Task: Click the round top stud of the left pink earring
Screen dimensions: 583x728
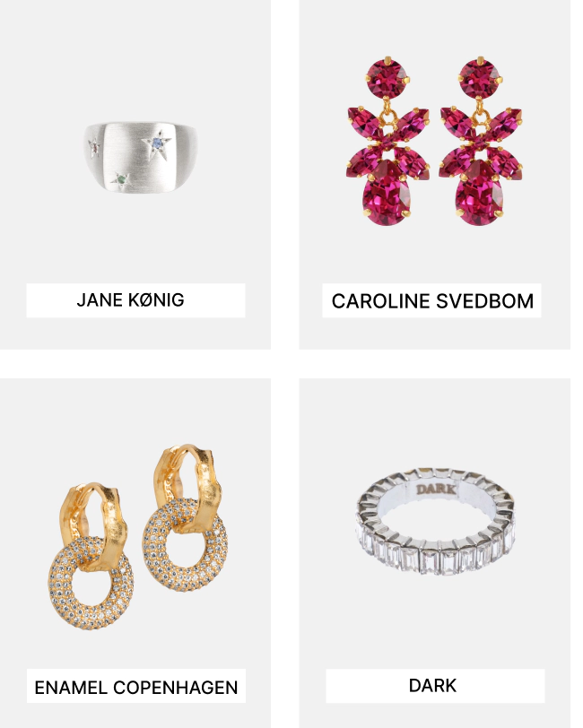Action: (387, 77)
